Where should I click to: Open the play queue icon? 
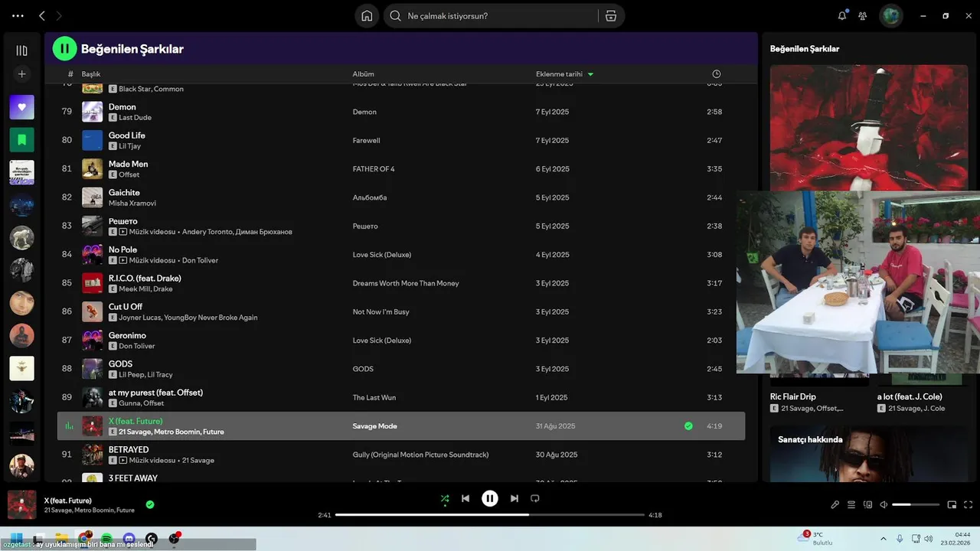coord(851,505)
